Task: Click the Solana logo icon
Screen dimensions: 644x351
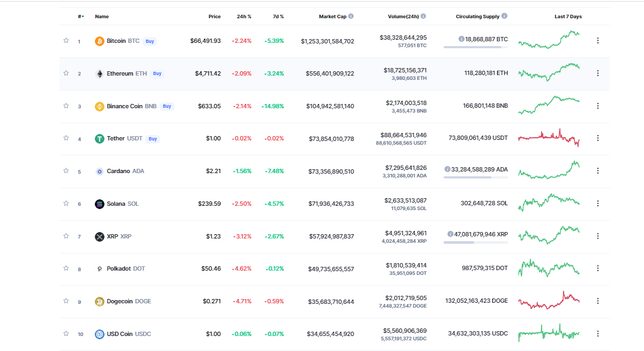Action: click(99, 204)
